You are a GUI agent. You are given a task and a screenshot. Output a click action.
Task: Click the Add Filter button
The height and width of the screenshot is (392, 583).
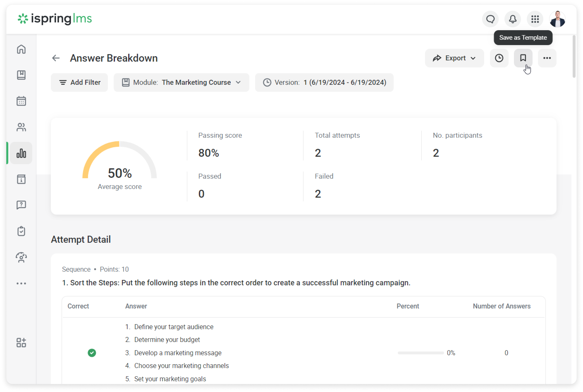[x=79, y=82]
